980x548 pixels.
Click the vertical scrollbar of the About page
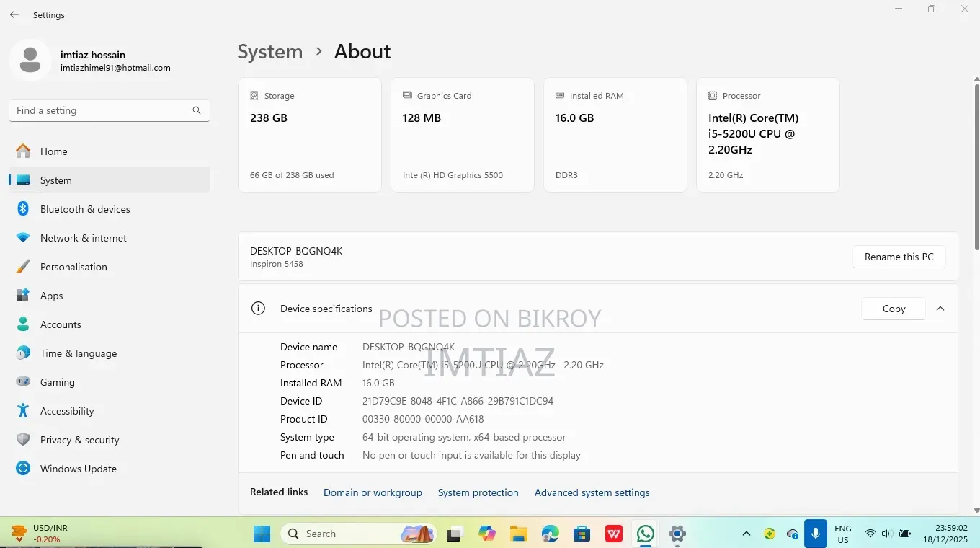pos(976,166)
